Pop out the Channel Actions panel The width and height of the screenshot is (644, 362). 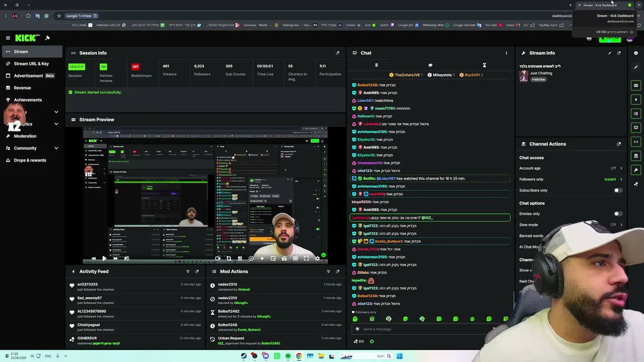tap(619, 144)
